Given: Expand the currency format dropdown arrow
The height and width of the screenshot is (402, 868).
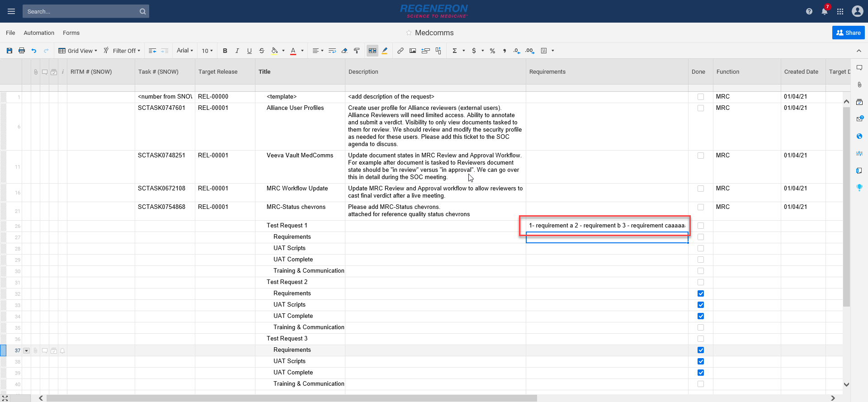Looking at the screenshot, I should pyautogui.click(x=483, y=51).
